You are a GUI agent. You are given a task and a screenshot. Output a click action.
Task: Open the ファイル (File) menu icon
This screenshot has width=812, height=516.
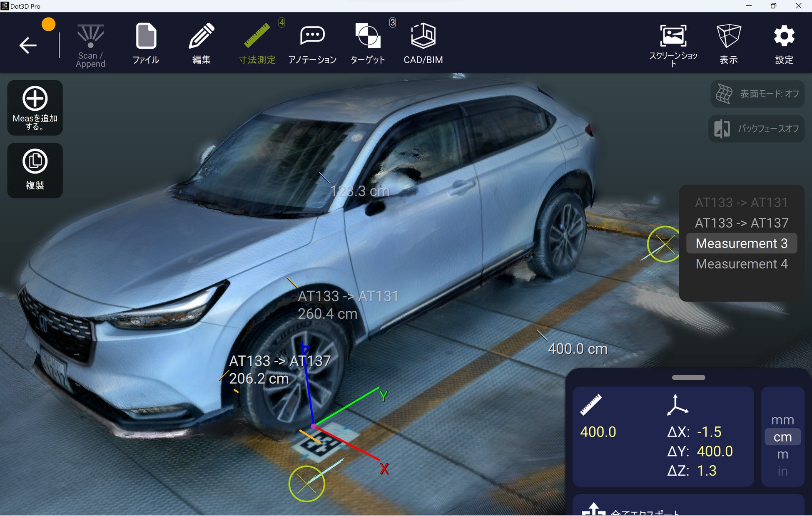point(146,44)
